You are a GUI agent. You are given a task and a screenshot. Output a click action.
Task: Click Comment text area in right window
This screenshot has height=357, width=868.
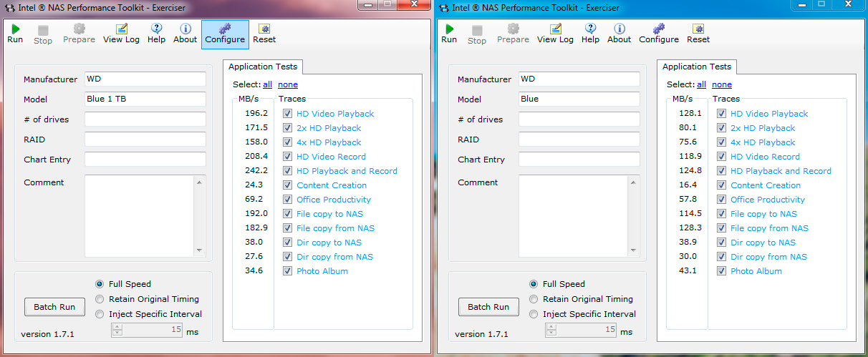click(x=574, y=215)
